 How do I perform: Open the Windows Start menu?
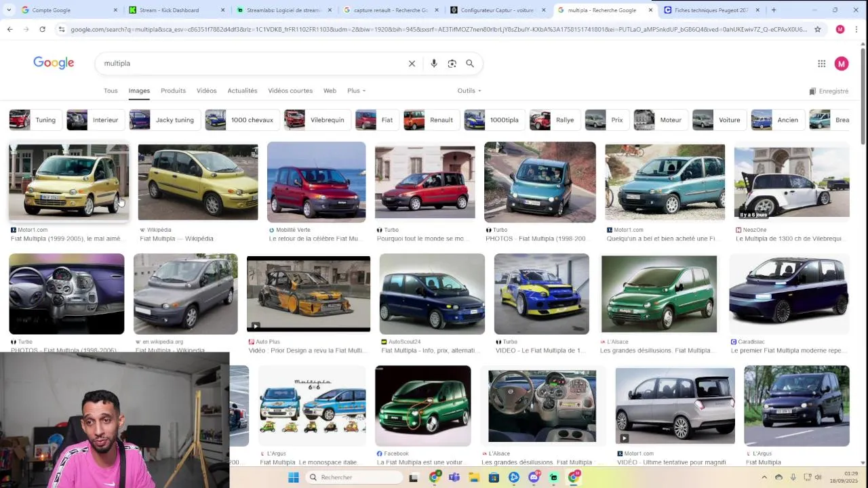click(x=294, y=477)
